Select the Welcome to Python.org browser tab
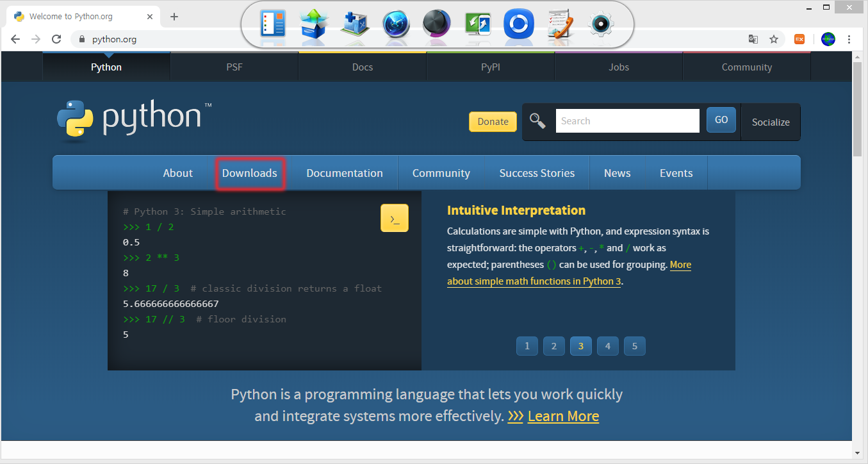Screen dimensions: 868x464 tap(82, 17)
